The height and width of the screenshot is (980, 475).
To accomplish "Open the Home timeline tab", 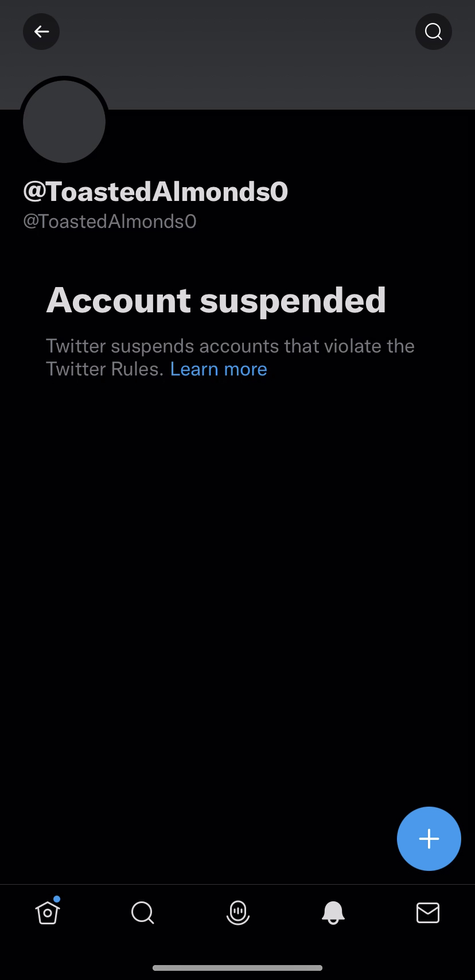I will pos(48,912).
